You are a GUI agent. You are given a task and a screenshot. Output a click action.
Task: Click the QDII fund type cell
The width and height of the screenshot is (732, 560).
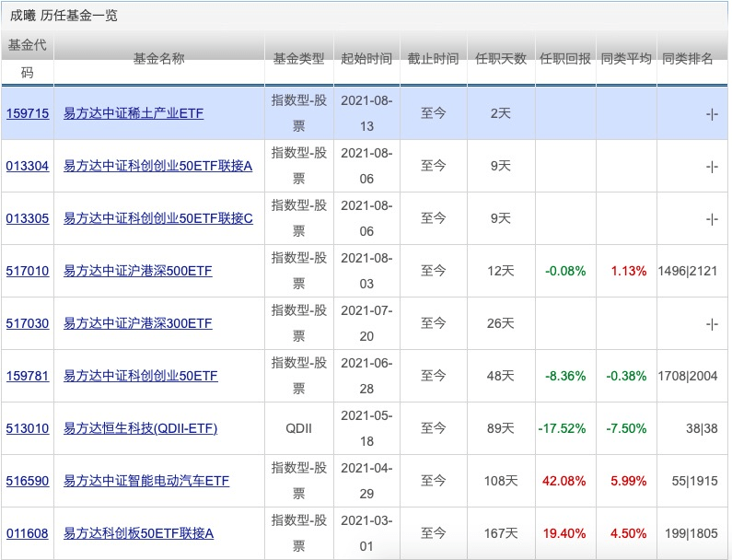298,429
